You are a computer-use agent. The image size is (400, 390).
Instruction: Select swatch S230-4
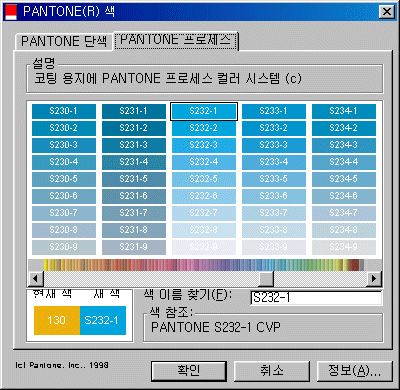click(64, 162)
